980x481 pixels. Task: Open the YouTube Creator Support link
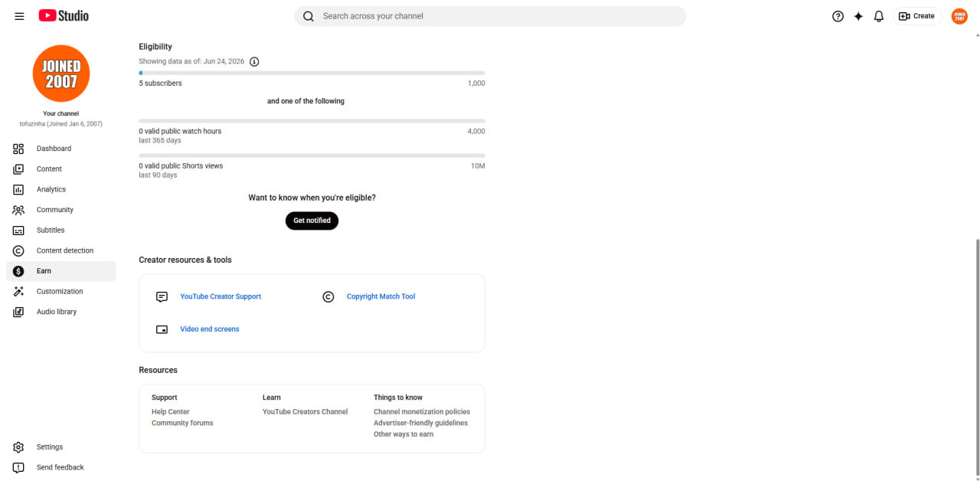coord(220,296)
